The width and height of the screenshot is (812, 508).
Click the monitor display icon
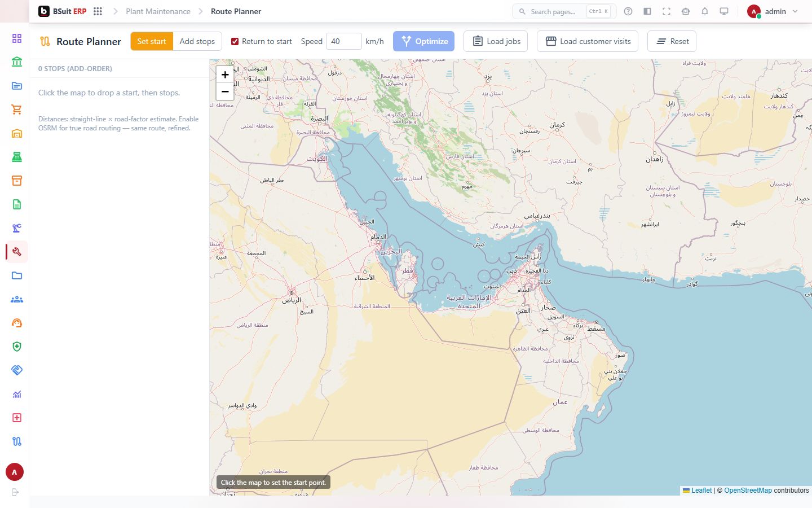(x=724, y=11)
